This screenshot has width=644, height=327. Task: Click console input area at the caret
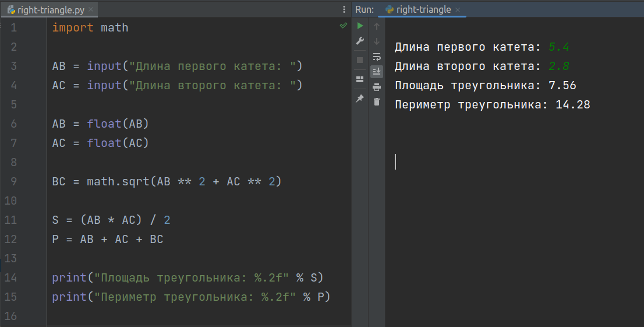click(395, 161)
